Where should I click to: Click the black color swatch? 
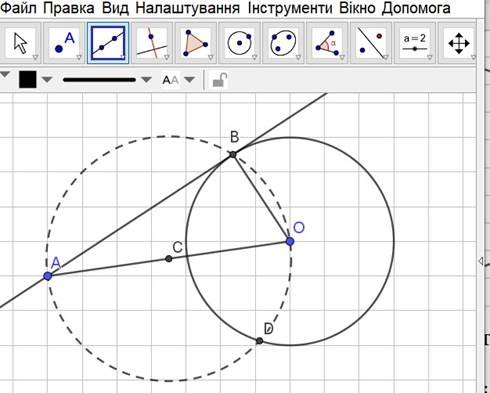point(28,79)
